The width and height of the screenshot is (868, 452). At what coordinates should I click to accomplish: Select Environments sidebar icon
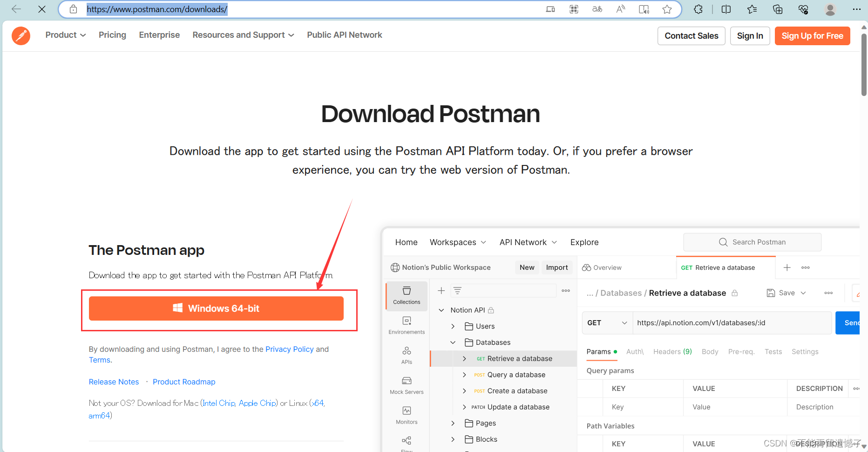pyautogui.click(x=407, y=325)
